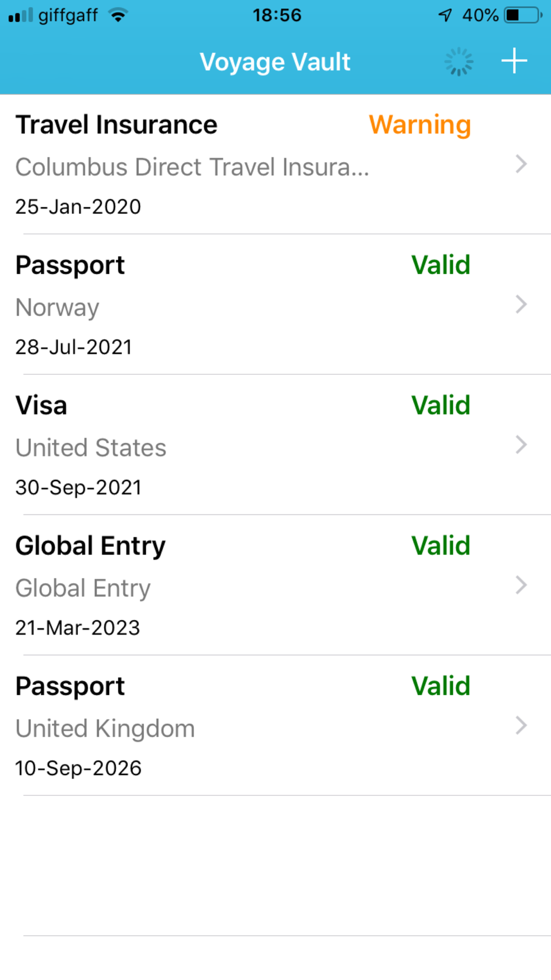Tap the Wi-Fi icon in the status bar
This screenshot has height=980, width=551.
point(118,15)
